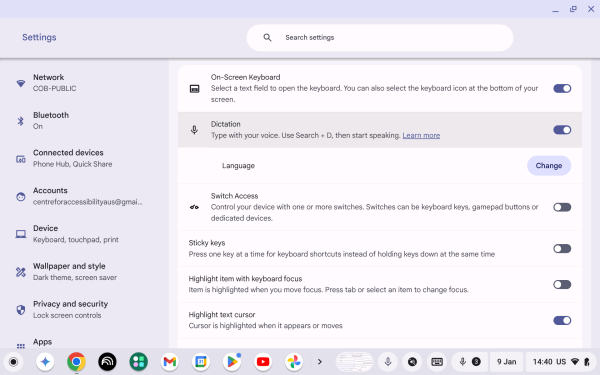Open Wallpaper and style in sidebar
Screen dimensions: 600x375
(84, 272)
